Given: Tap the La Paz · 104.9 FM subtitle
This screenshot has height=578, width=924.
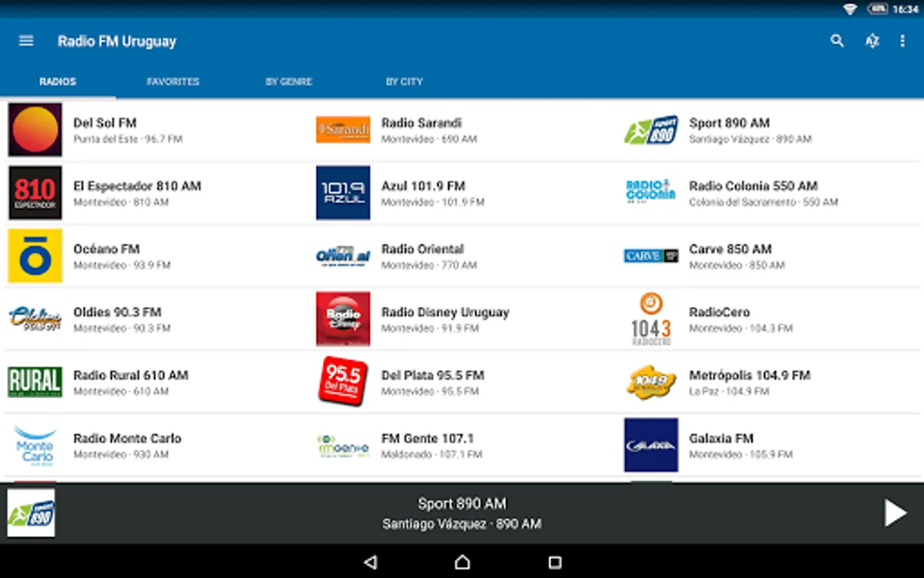Looking at the screenshot, I should click(729, 391).
